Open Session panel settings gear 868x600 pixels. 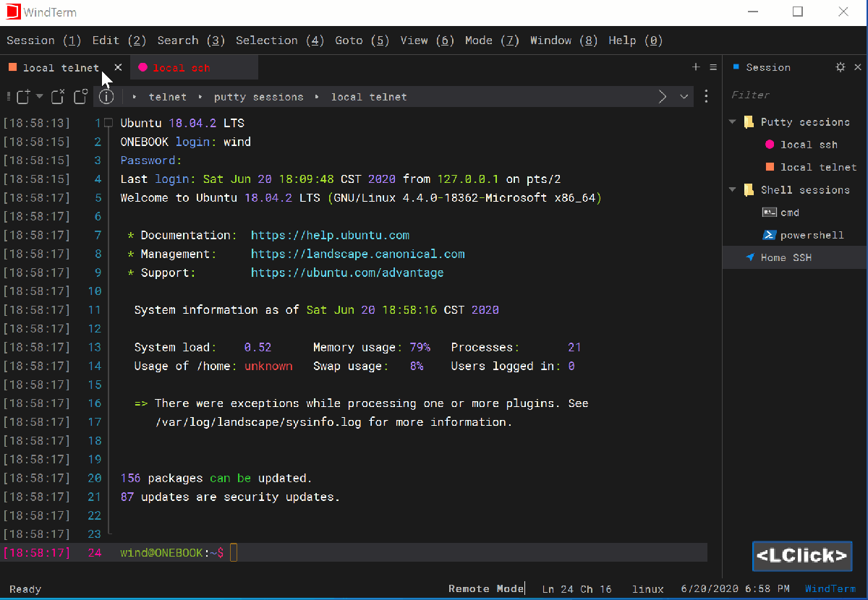(840, 67)
